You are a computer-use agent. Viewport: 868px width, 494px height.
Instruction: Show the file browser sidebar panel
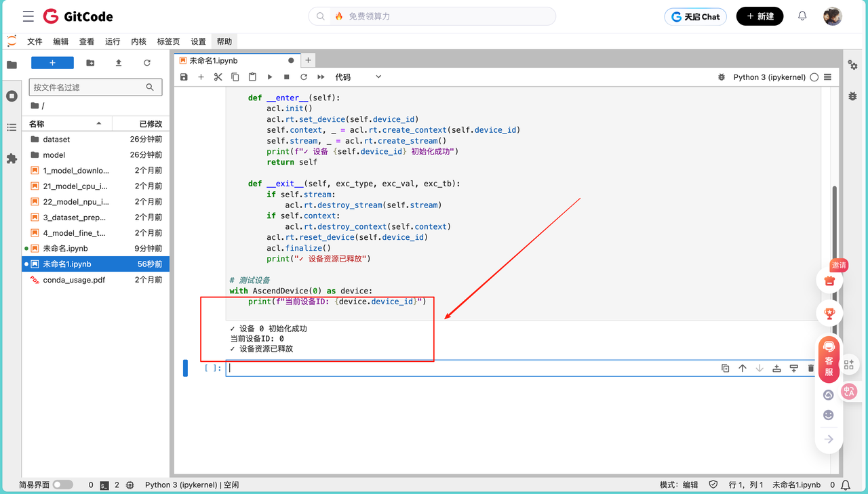[12, 65]
